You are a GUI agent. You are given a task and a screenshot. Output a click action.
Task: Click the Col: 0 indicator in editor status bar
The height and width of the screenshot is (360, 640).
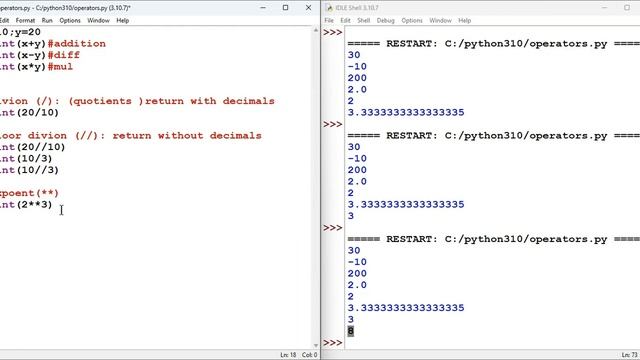(x=309, y=355)
